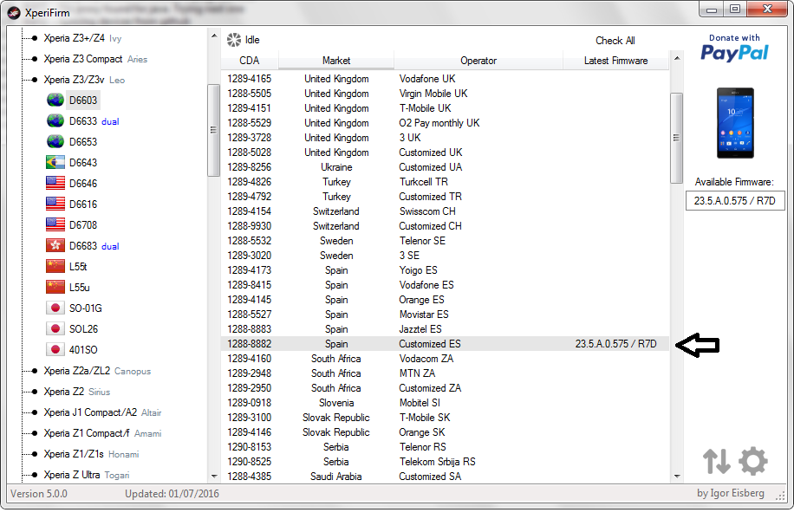Expand Xperia Z3 Compact Aries node
794x532 pixels.
pos(32,59)
